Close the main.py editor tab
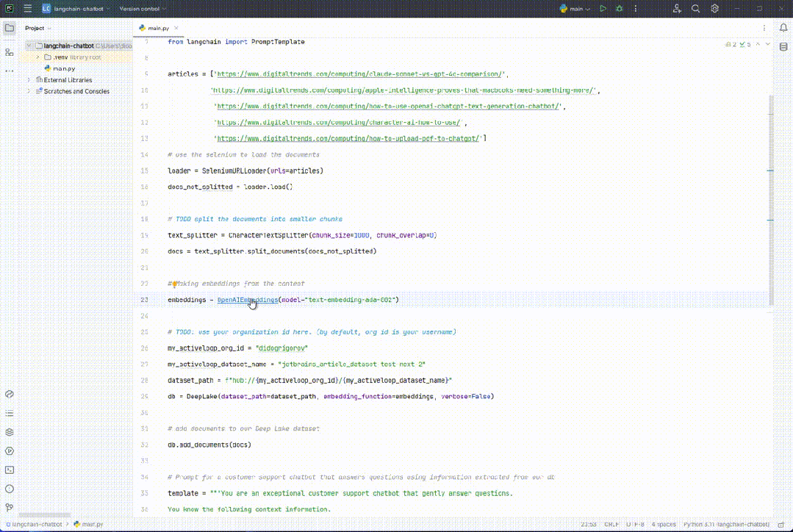Viewport: 793px width, 532px height. 176,28
